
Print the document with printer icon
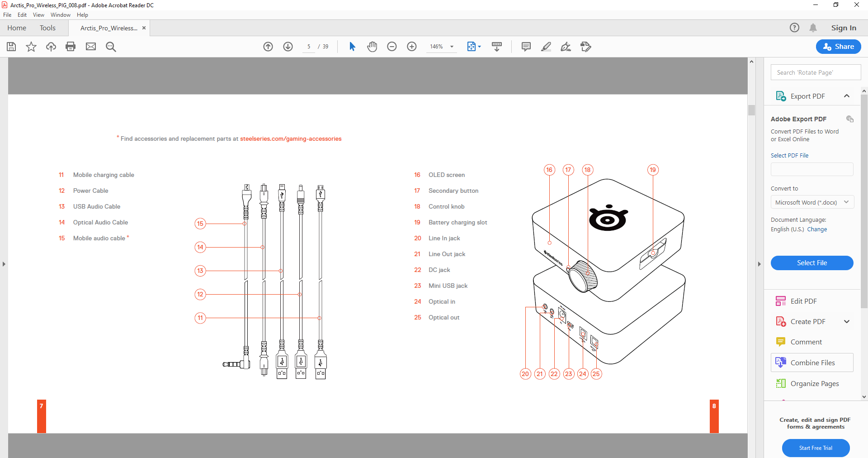click(71, 47)
